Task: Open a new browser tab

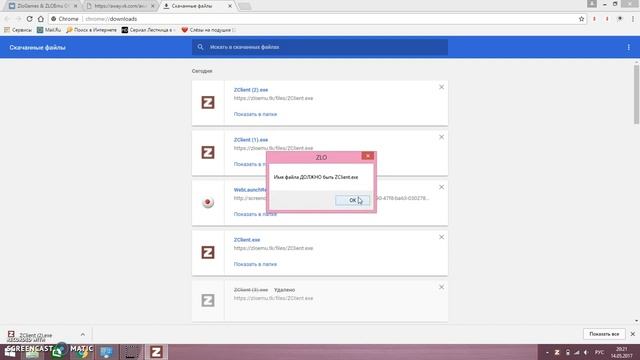Action: pyautogui.click(x=244, y=6)
